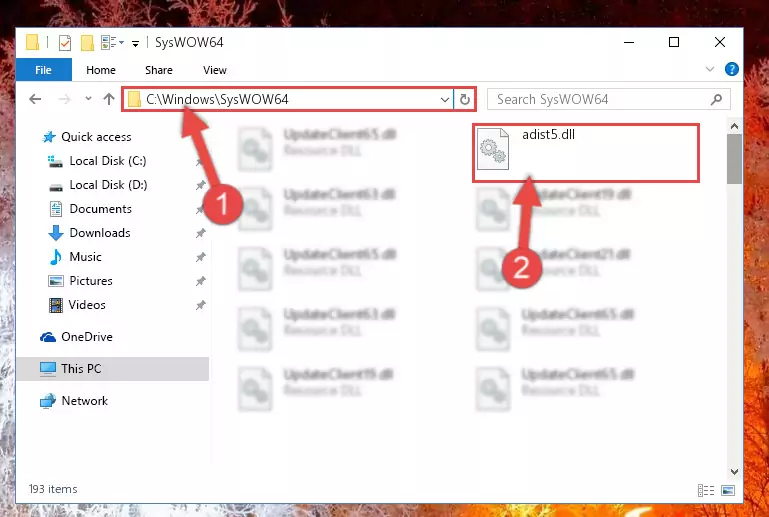Screen dimensions: 769x517
Task: Unpin Music using its pin icon
Action: point(201,257)
